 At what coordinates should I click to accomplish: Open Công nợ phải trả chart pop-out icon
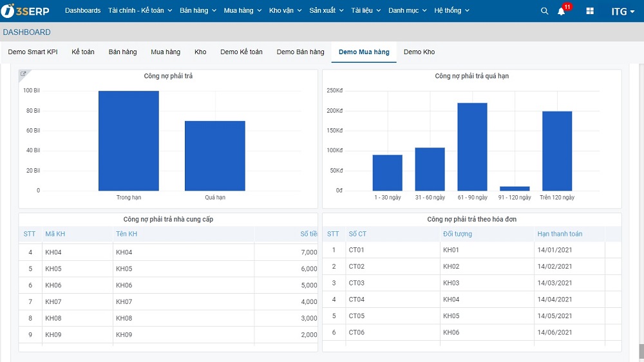tap(23, 74)
